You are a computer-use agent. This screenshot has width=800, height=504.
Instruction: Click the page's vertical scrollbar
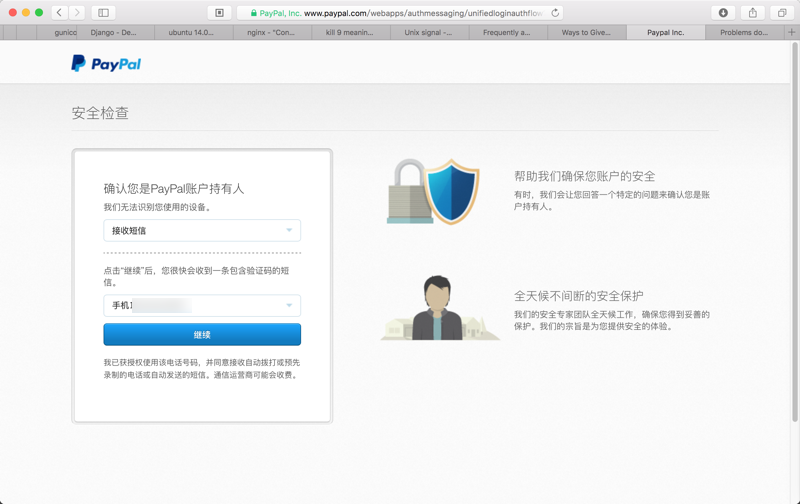tap(794, 233)
